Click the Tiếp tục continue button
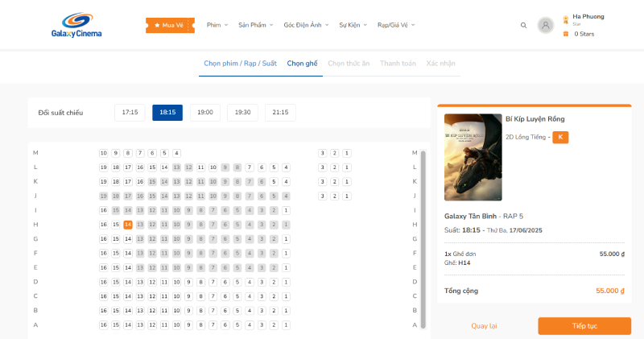This screenshot has width=644, height=339. (584, 326)
